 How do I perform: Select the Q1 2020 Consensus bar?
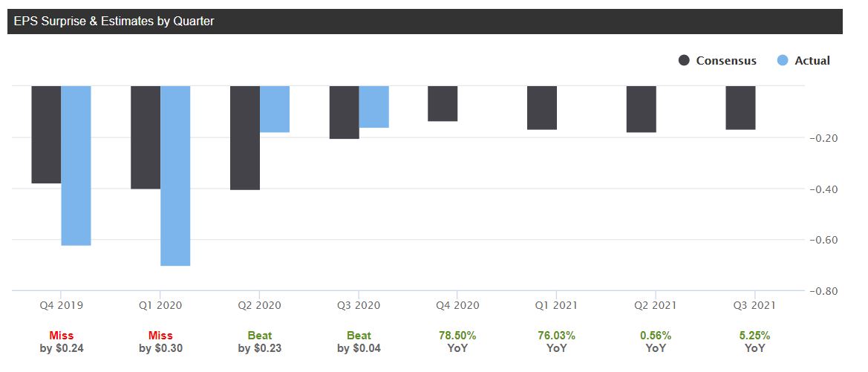click(x=146, y=137)
